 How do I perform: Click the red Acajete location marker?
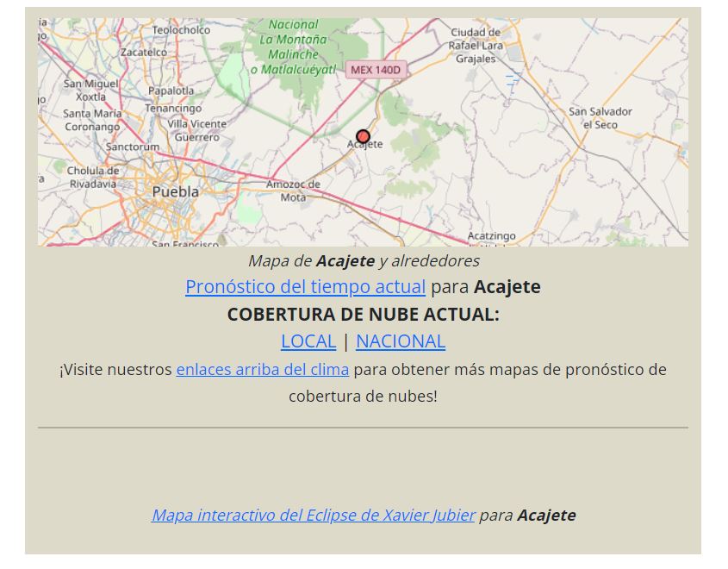(x=363, y=136)
